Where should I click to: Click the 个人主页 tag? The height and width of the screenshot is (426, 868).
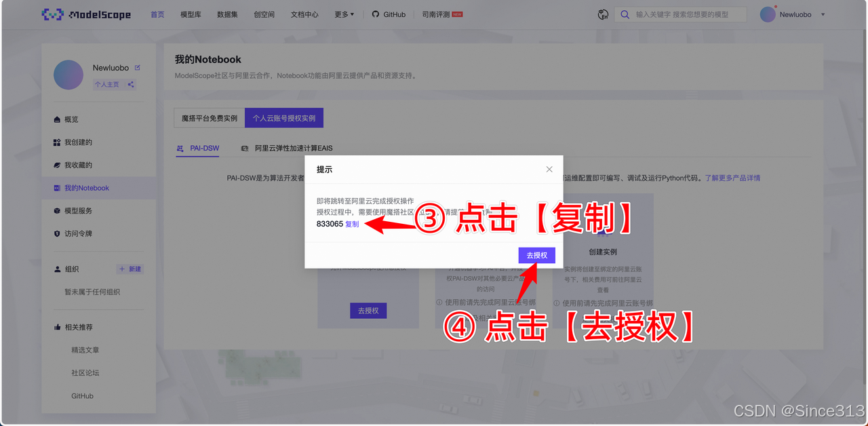point(106,84)
